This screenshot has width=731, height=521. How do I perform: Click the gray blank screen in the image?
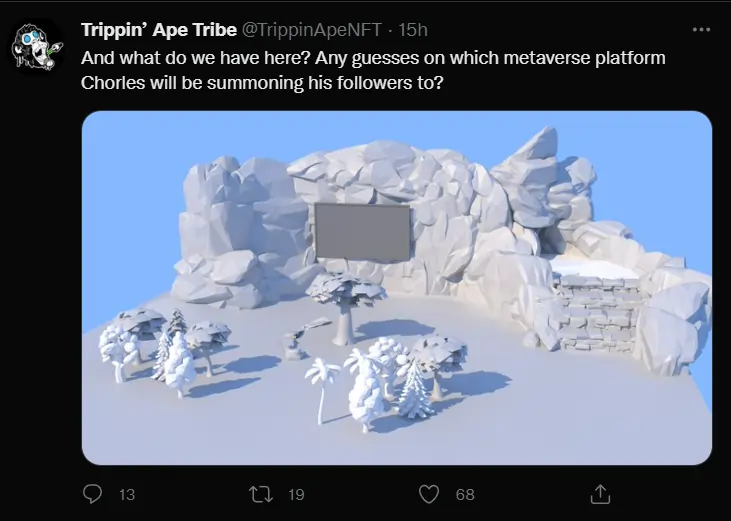363,232
